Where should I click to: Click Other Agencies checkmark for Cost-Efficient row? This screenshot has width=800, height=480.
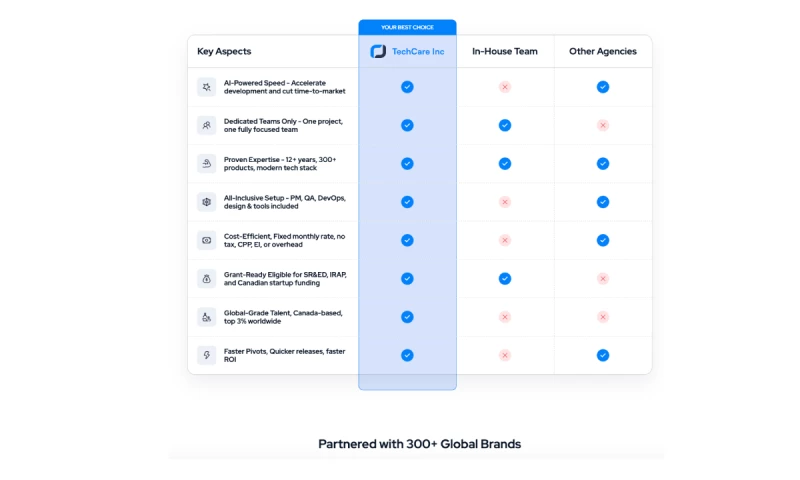[603, 240]
